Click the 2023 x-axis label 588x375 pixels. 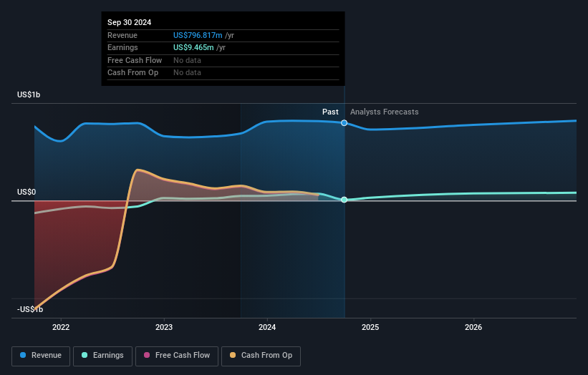164,328
